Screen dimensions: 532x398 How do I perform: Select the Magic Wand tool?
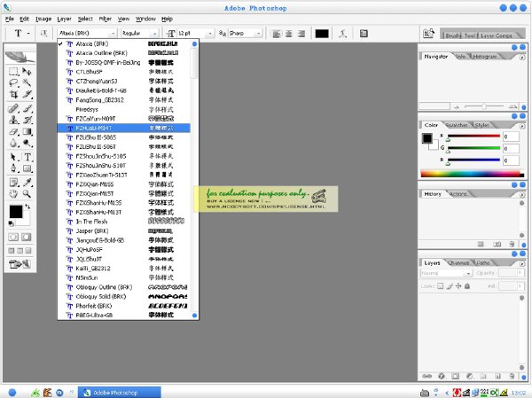coord(27,82)
